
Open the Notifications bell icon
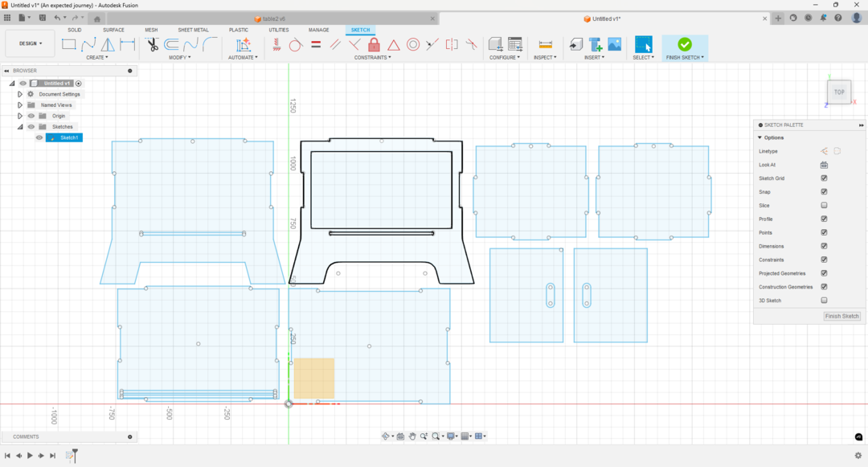pyautogui.click(x=823, y=18)
